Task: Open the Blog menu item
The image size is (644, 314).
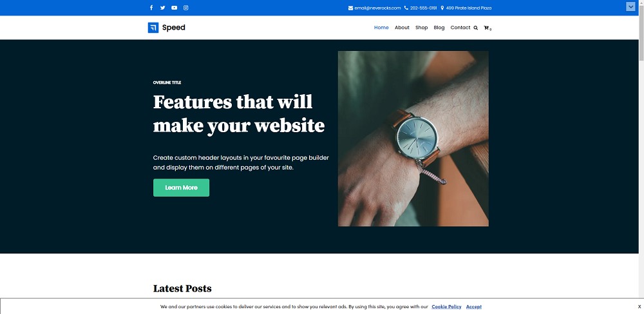Action: click(x=439, y=28)
